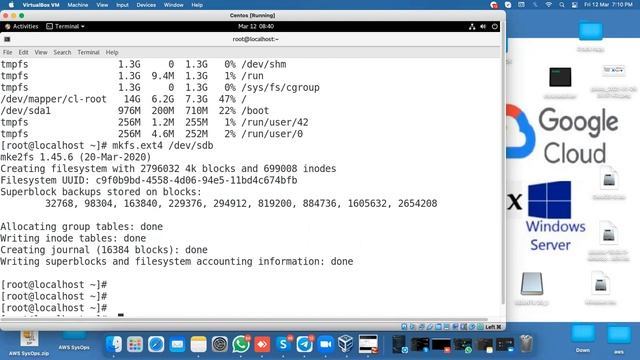Select the AWS SysOps folder on the desktop
This screenshot has width=640, height=360.
[x=74, y=340]
